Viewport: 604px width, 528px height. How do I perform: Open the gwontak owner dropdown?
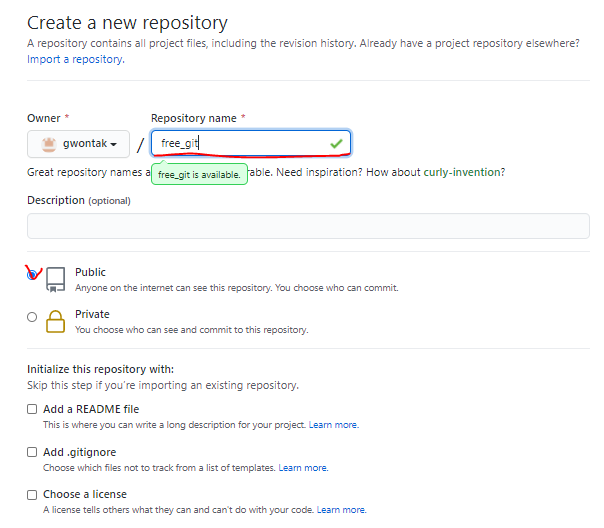[x=78, y=144]
